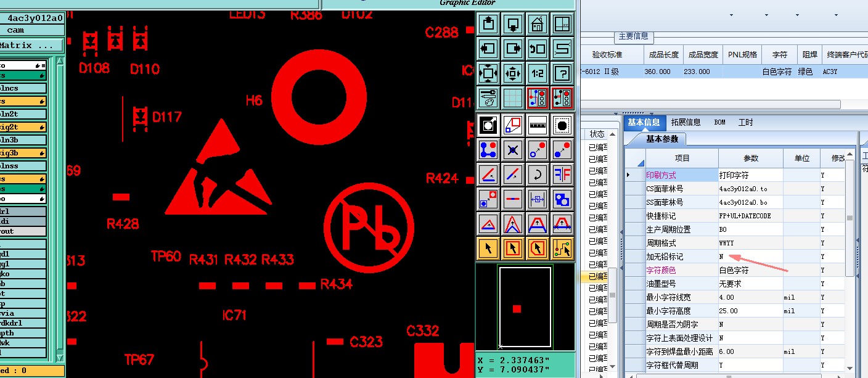This screenshot has height=378, width=868.
Task: Click the Matrix ... button
Action: click(31, 45)
